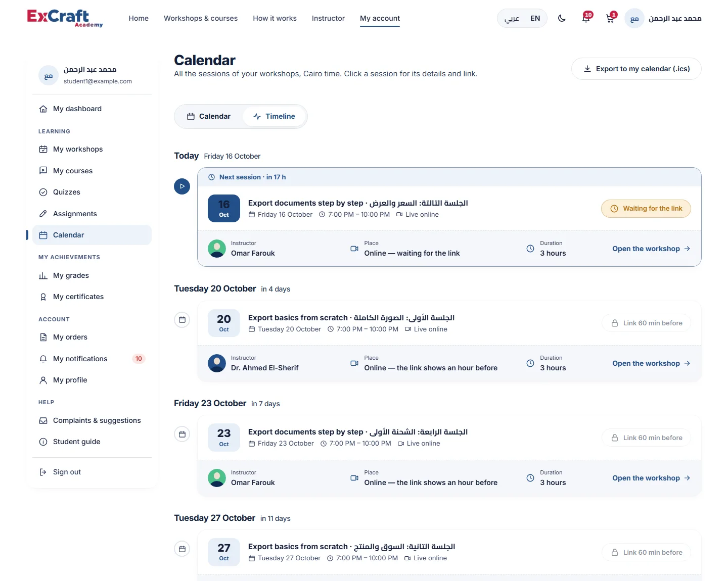Click the timeline marker for Tuesday 20 October
The width and height of the screenshot is (728, 581).
tap(182, 320)
